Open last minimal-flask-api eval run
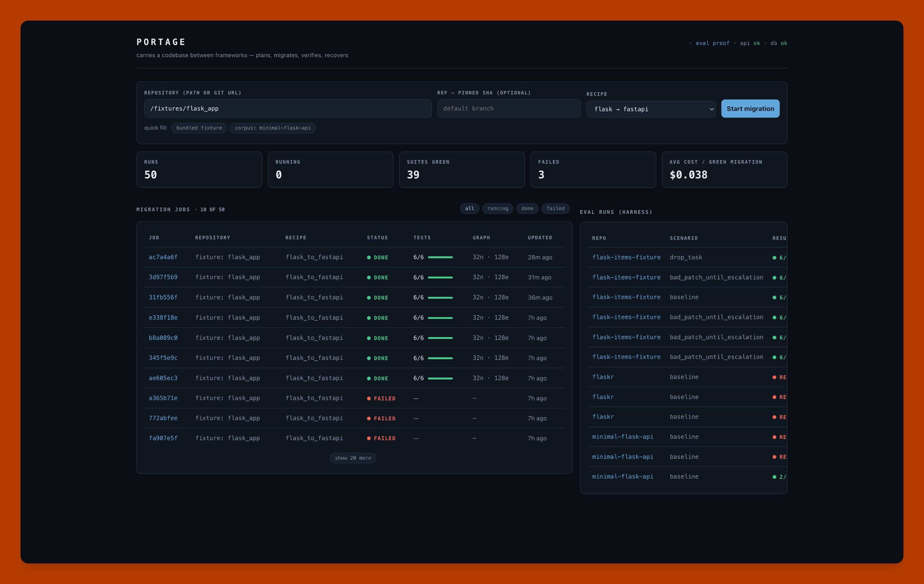 622,476
